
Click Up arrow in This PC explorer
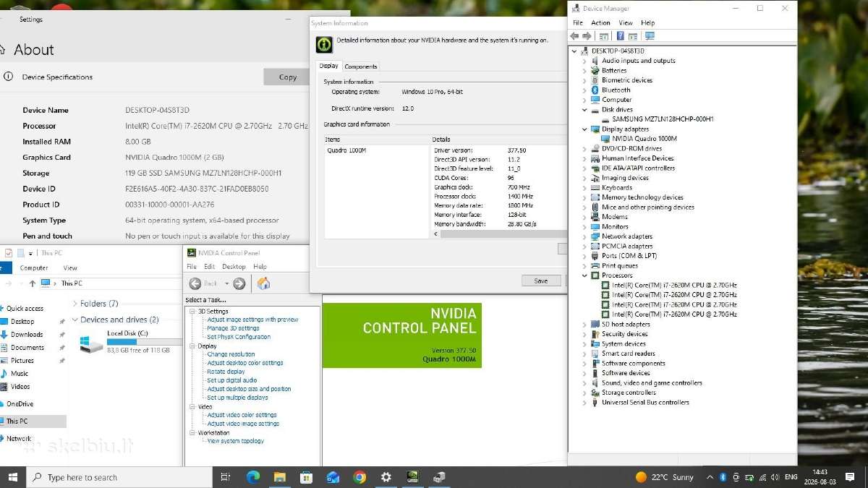tap(32, 283)
